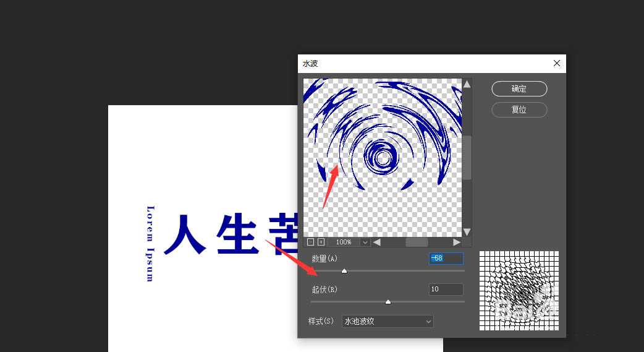Screen dimensions: 644x352
Task: Click the zoom in plus icon
Action: click(321, 242)
